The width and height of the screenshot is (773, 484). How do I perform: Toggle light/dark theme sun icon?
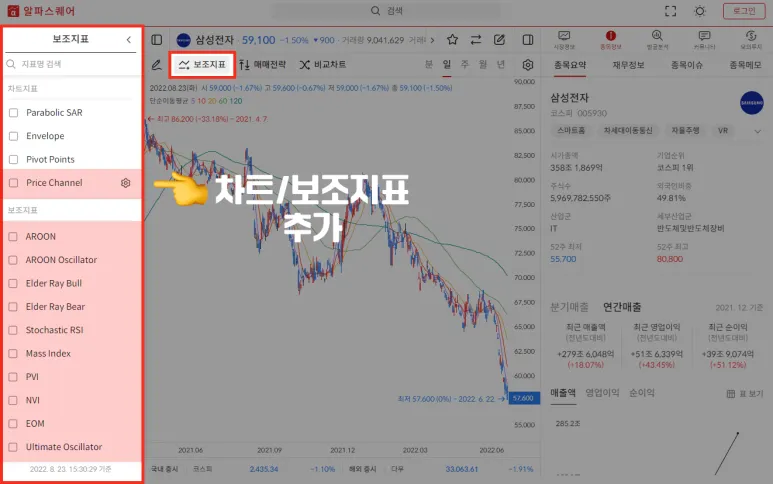700,11
